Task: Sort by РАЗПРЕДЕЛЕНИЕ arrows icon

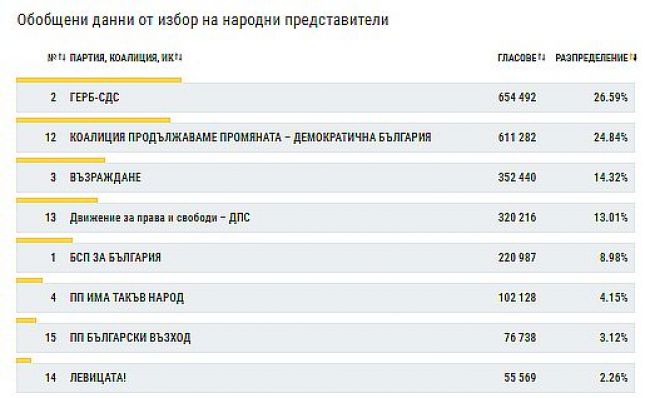Action: tap(633, 58)
